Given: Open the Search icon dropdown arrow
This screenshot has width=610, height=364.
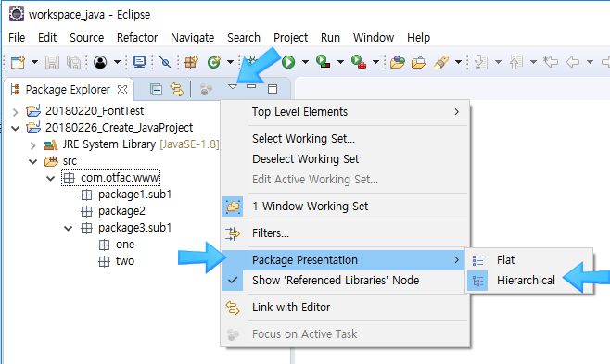Looking at the screenshot, I should tap(458, 62).
